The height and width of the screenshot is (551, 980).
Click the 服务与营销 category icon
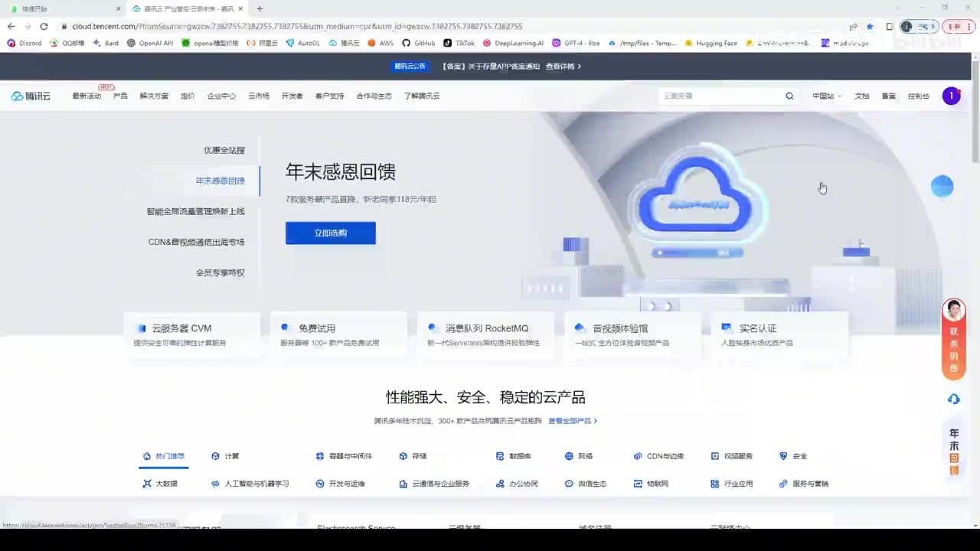coord(783,484)
